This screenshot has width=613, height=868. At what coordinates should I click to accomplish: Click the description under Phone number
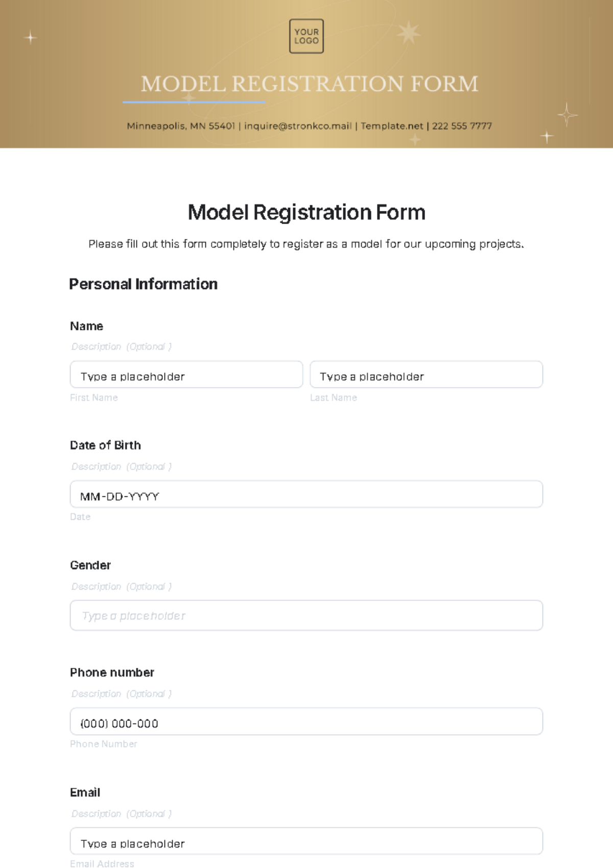click(122, 694)
